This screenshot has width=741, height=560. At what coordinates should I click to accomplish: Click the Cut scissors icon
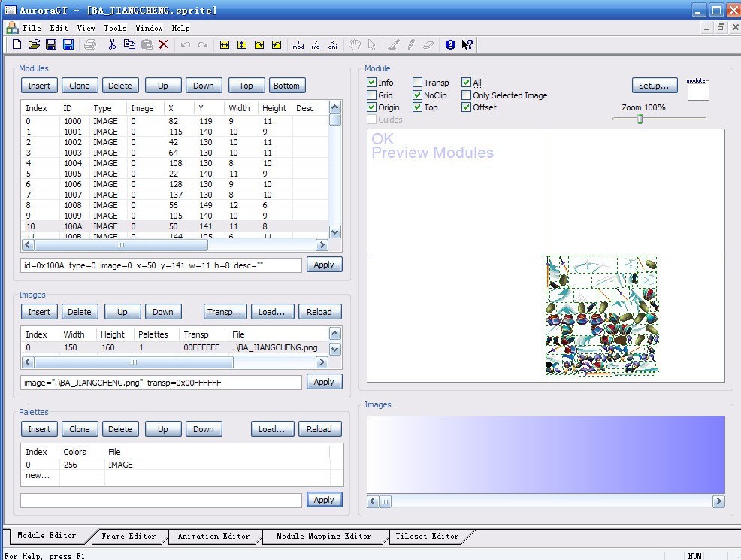point(112,45)
